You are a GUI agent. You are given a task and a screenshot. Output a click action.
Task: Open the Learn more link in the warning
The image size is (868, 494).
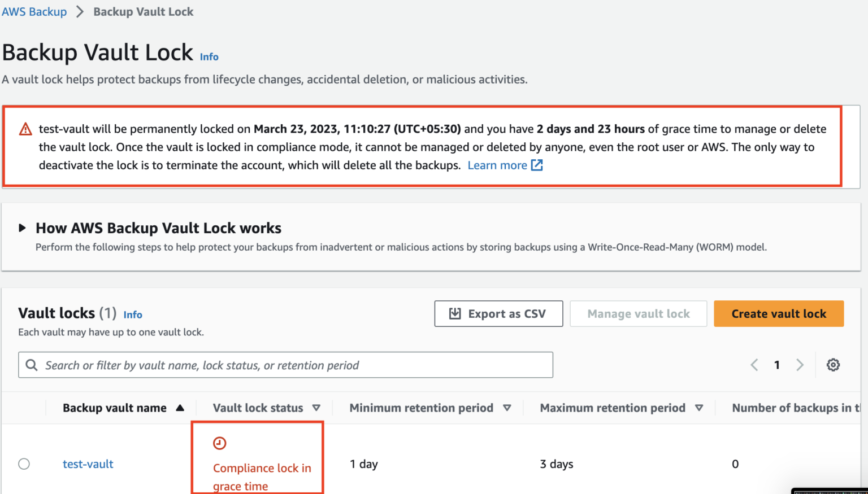coord(497,165)
